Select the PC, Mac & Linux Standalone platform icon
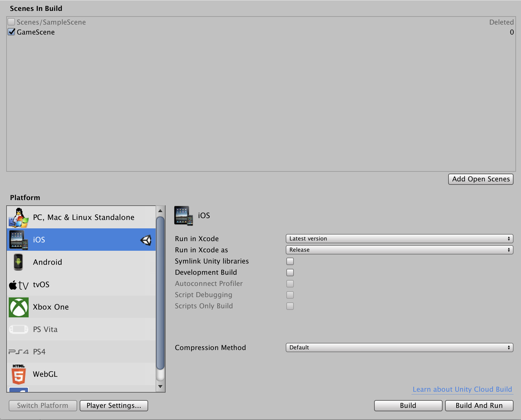The height and width of the screenshot is (420, 521). tap(19, 217)
